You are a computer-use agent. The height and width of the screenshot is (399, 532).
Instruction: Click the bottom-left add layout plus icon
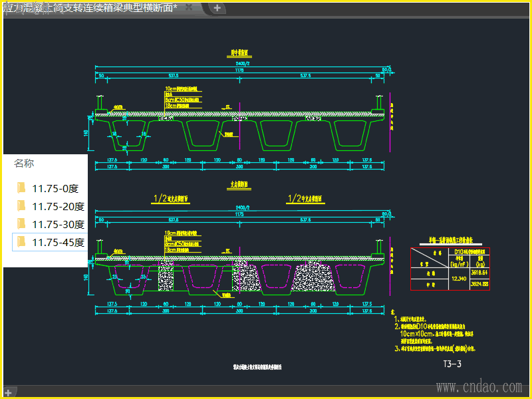pyautogui.click(x=7, y=390)
